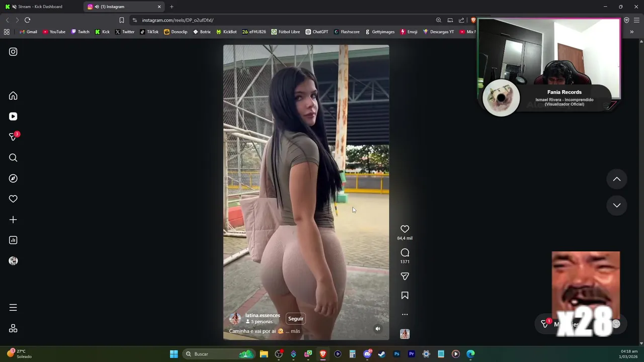Reload the page
The image size is (644, 362).
point(27,20)
